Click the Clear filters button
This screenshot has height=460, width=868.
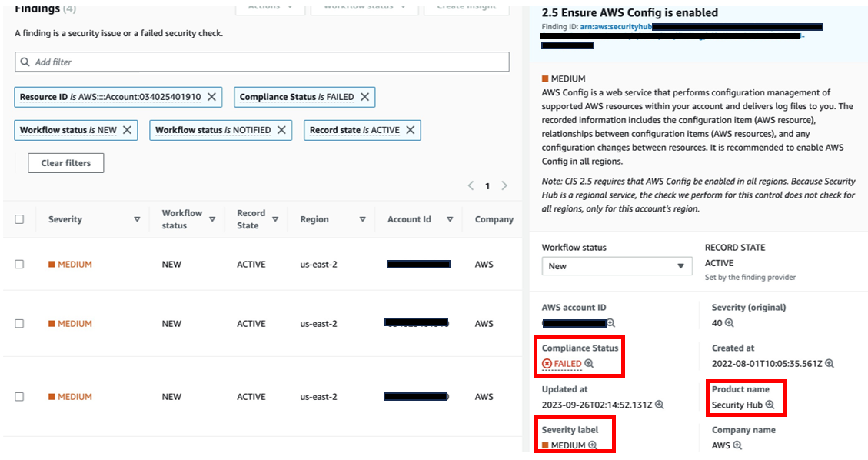[x=66, y=163]
